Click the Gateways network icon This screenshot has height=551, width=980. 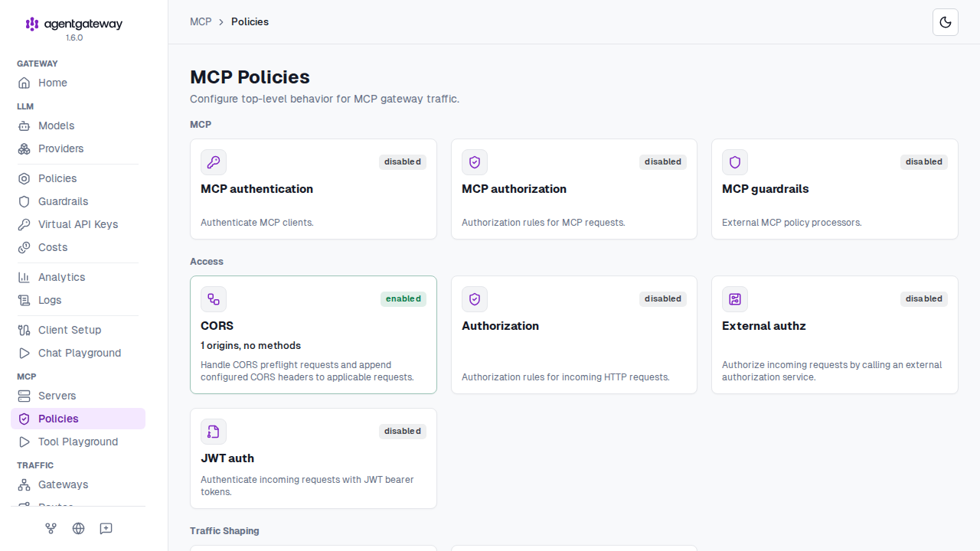pyautogui.click(x=24, y=484)
